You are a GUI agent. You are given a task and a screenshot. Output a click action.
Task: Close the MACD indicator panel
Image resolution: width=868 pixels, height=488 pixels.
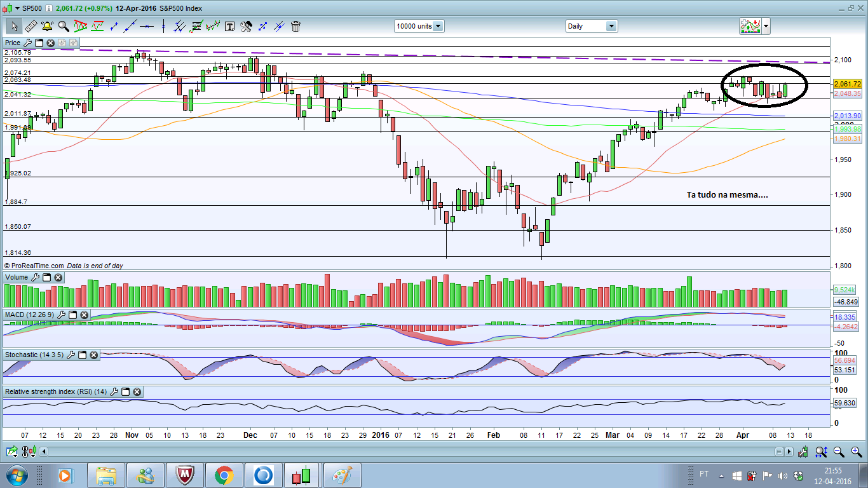(84, 315)
